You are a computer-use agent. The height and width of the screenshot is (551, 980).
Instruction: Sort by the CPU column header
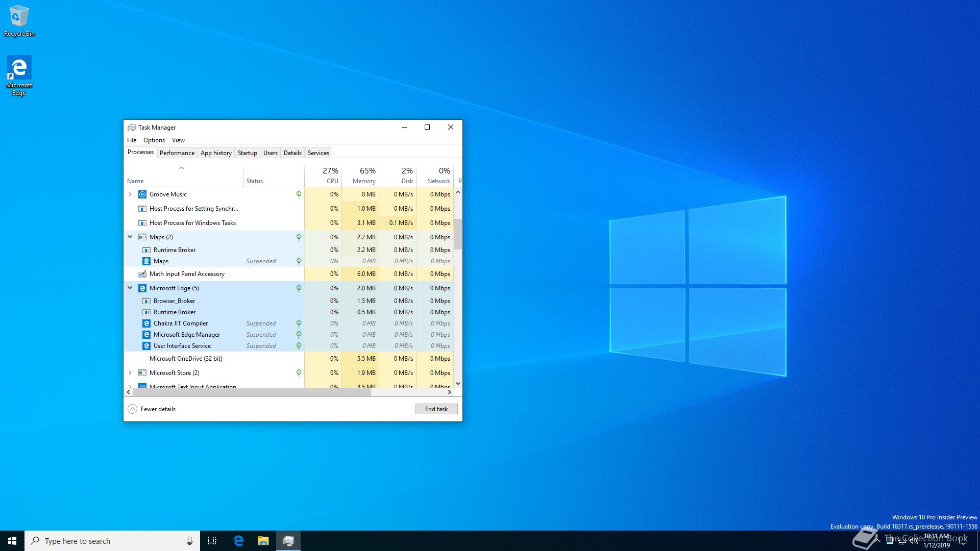[x=323, y=176]
